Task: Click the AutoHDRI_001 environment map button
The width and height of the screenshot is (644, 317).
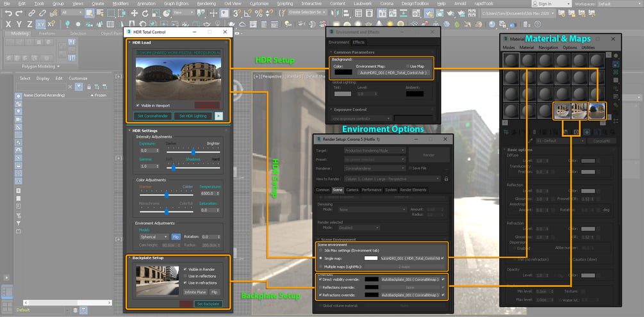Action: 394,72
